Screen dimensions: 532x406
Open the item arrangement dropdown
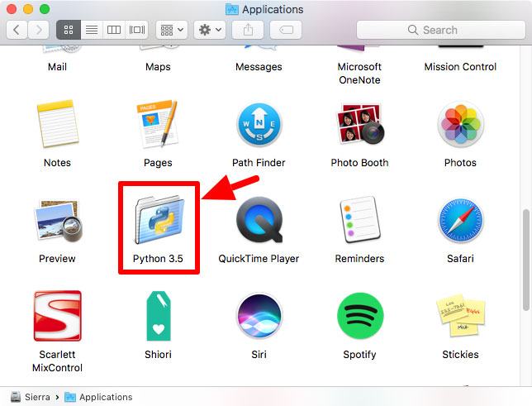pyautogui.click(x=172, y=30)
